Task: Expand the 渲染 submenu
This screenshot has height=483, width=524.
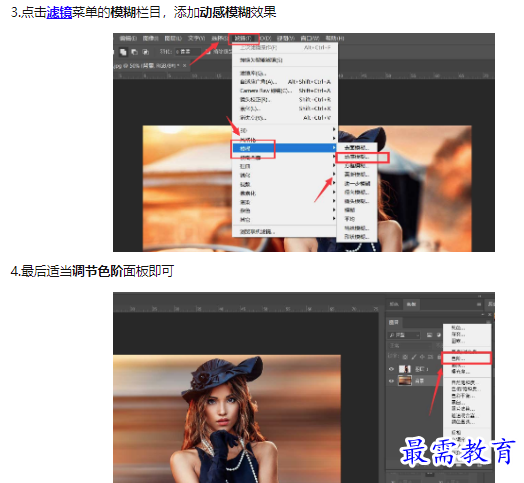Action: tap(285, 202)
